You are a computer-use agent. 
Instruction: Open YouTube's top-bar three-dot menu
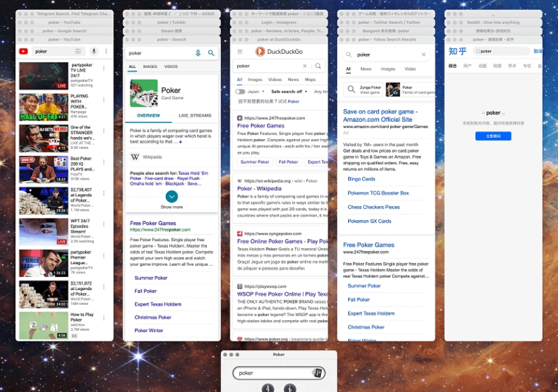point(106,52)
